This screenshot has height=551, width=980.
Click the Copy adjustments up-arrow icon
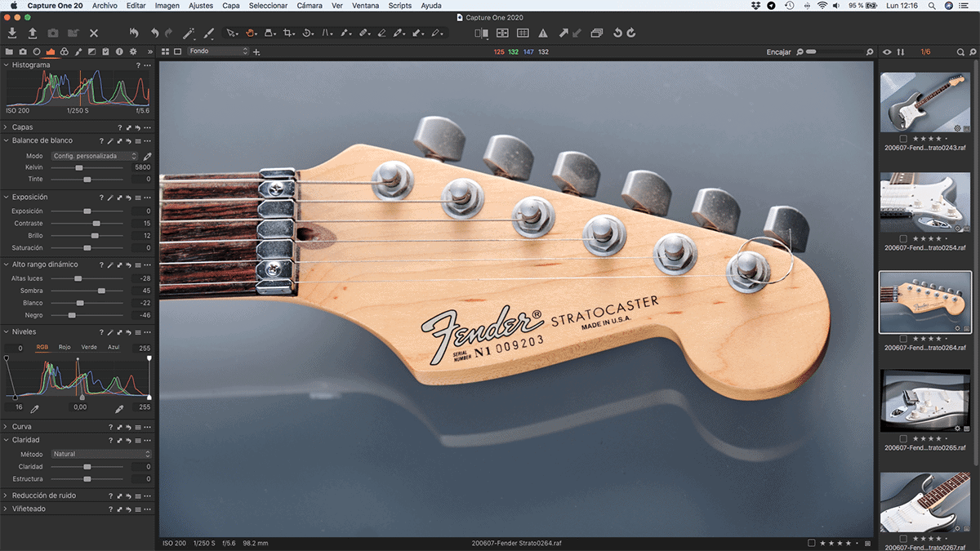point(563,33)
